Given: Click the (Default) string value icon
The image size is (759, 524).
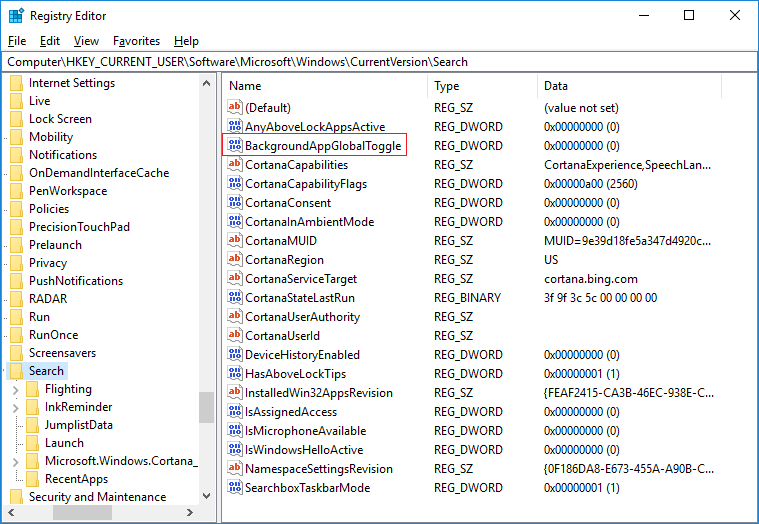Looking at the screenshot, I should [235, 107].
